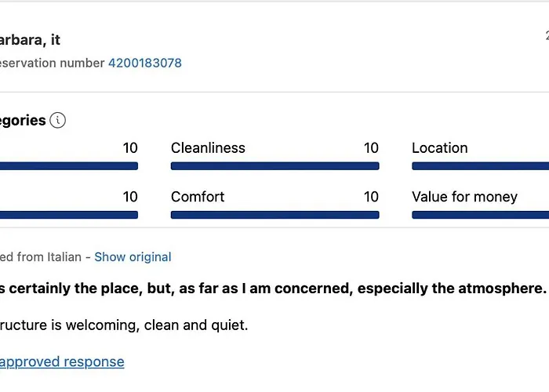Screen dimensions: 549x392
Task: Open reservation number 4200183078 link
Action: tap(144, 63)
